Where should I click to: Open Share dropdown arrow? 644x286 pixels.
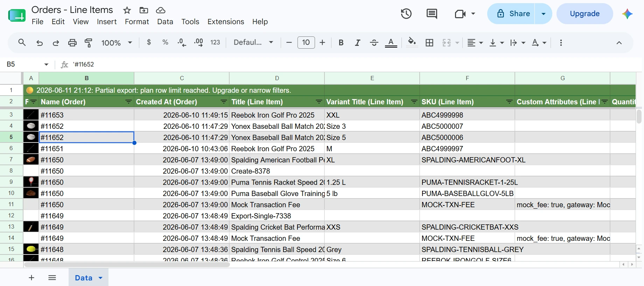pos(544,14)
